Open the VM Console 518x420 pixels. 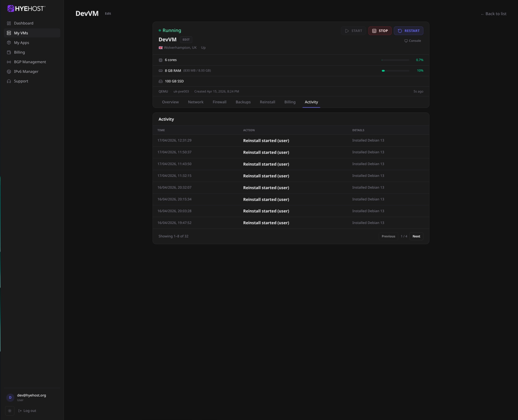[413, 41]
